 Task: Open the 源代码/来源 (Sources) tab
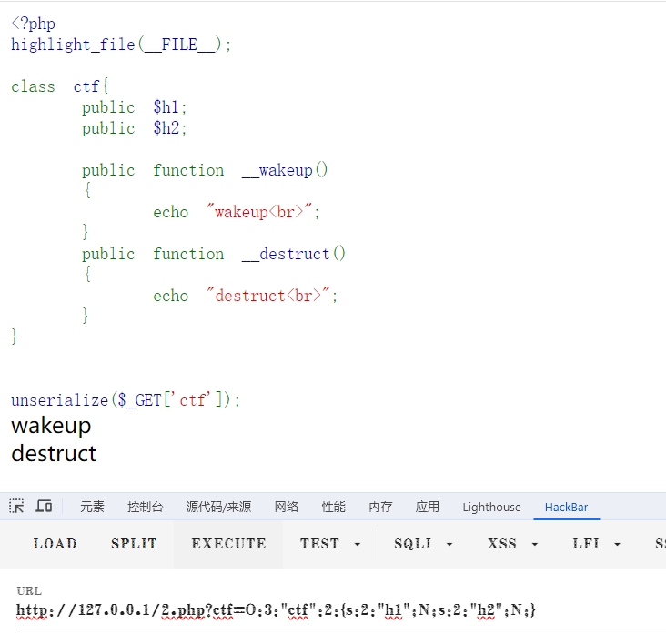[x=218, y=508]
